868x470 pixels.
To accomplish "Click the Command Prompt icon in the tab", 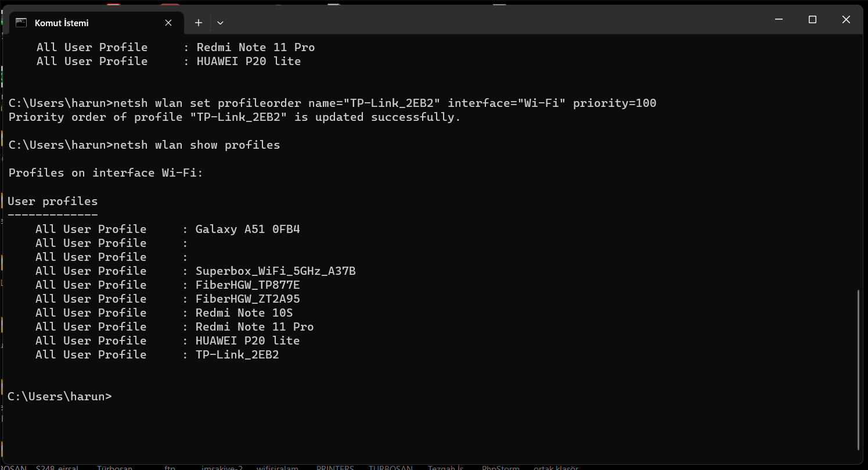I will pyautogui.click(x=21, y=23).
